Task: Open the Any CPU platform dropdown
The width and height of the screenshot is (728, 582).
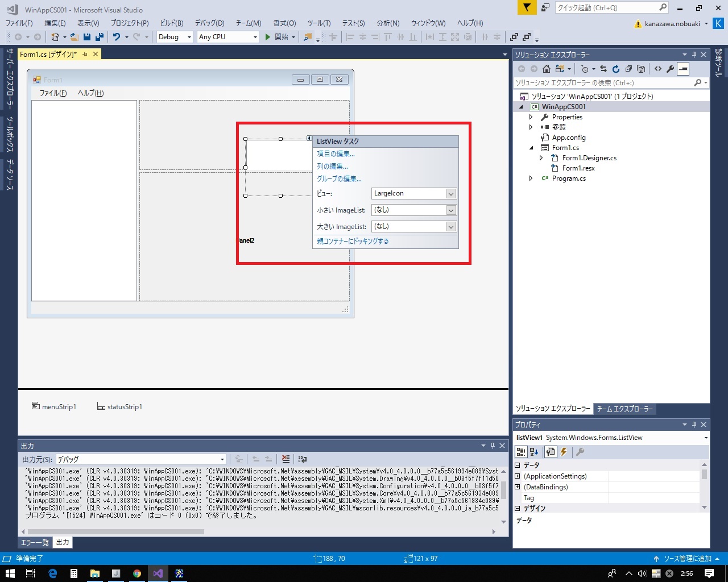Action: tap(227, 37)
